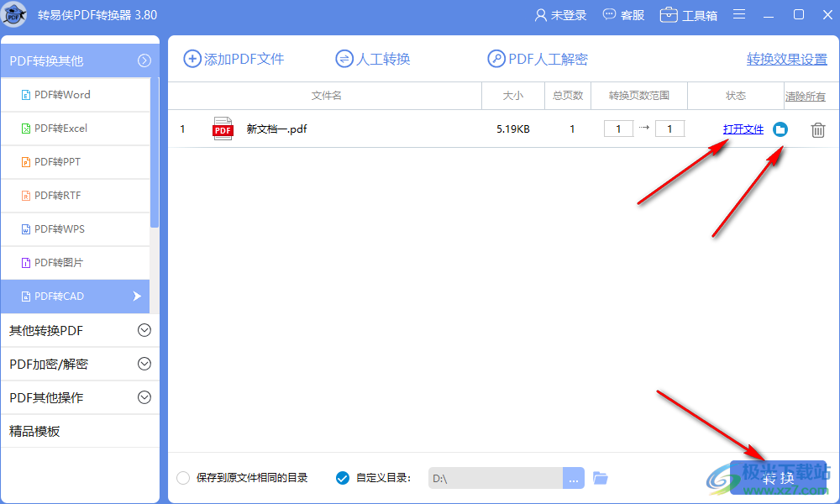
Task: Select PDF转Word in sidebar
Action: click(75, 95)
